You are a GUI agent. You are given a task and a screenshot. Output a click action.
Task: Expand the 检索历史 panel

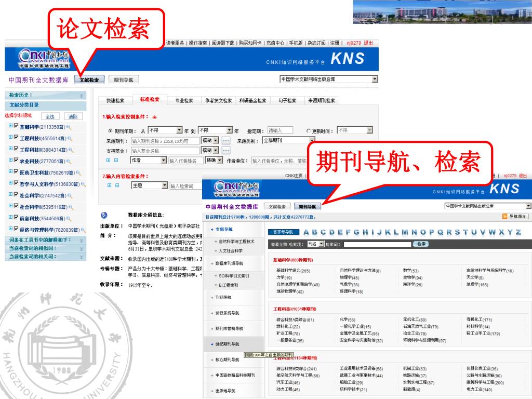[46, 95]
